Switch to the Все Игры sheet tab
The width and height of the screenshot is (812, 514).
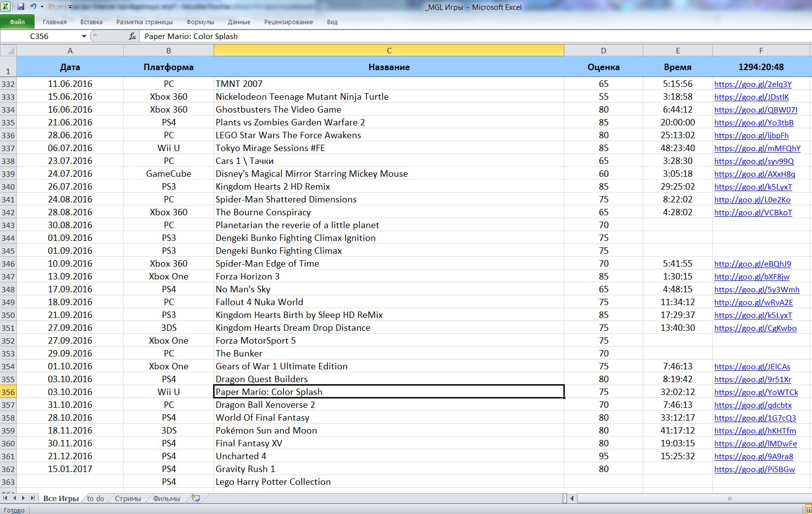point(61,499)
